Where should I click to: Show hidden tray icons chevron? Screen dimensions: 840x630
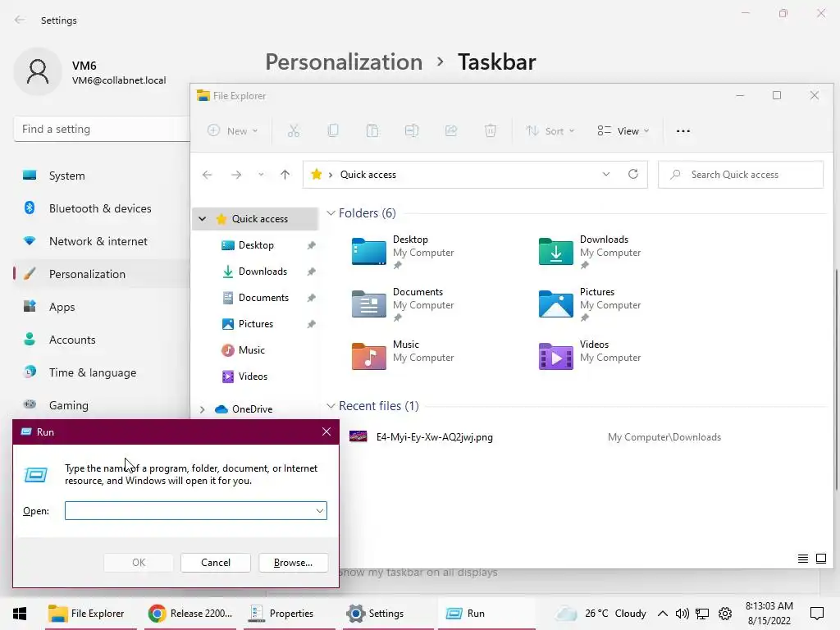[663, 614]
